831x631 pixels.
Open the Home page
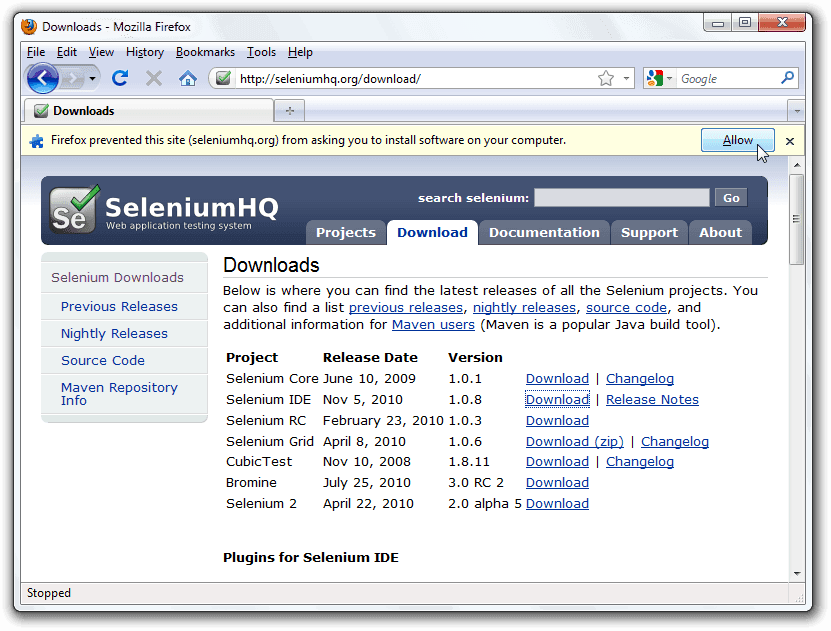click(187, 77)
